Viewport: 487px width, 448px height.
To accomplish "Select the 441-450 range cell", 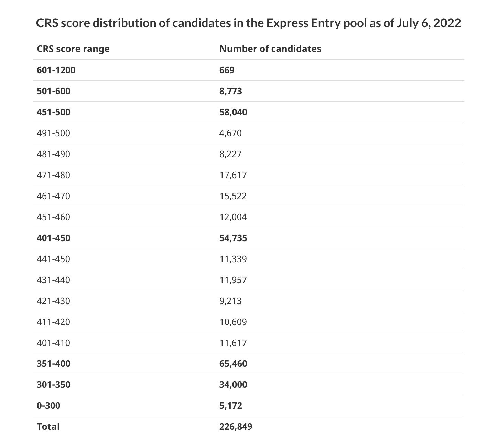I will [53, 259].
